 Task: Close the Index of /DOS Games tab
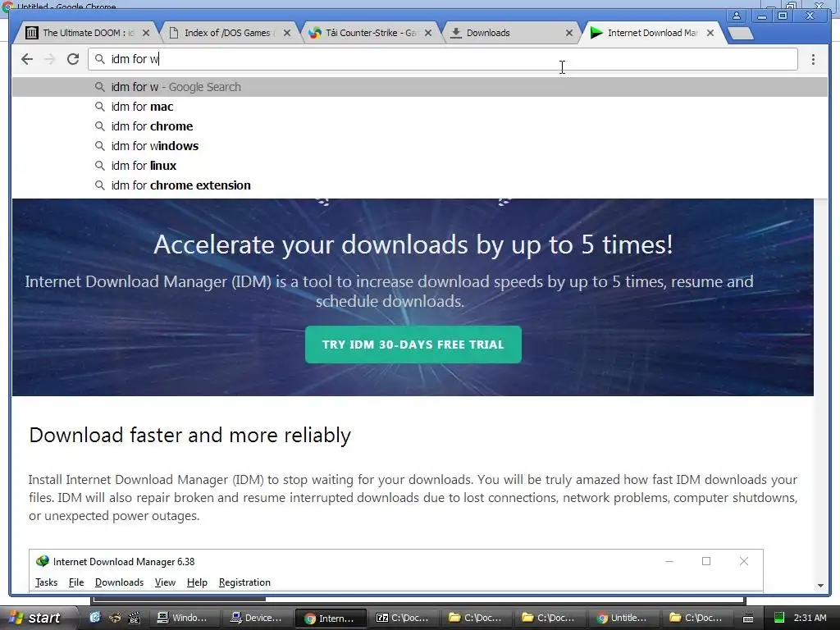coord(287,33)
